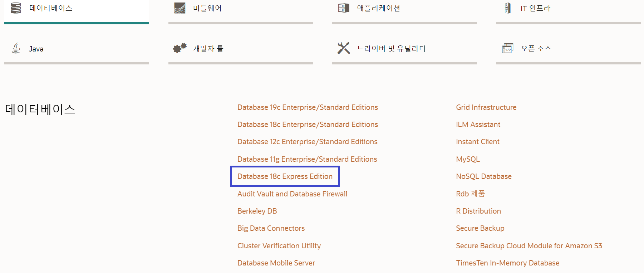Open the Rdb 제품 link
The width and height of the screenshot is (644, 273).
click(470, 194)
